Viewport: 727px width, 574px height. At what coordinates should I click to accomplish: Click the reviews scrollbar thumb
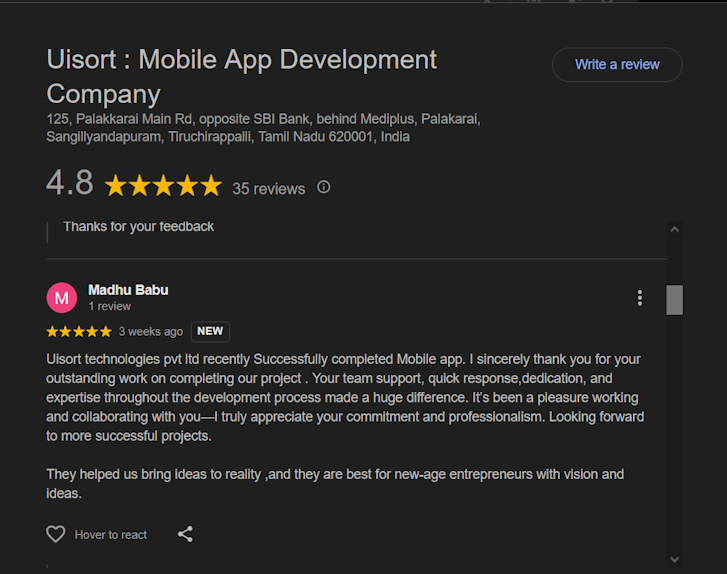tap(674, 300)
